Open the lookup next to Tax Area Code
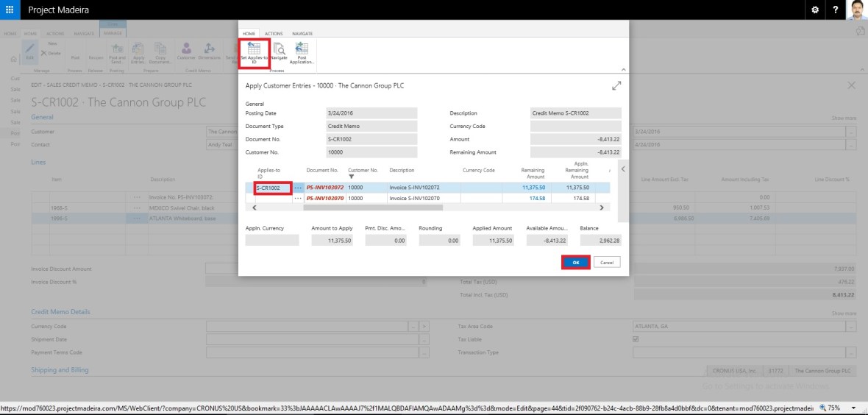Screen dimensions: 868x415 (x=851, y=327)
